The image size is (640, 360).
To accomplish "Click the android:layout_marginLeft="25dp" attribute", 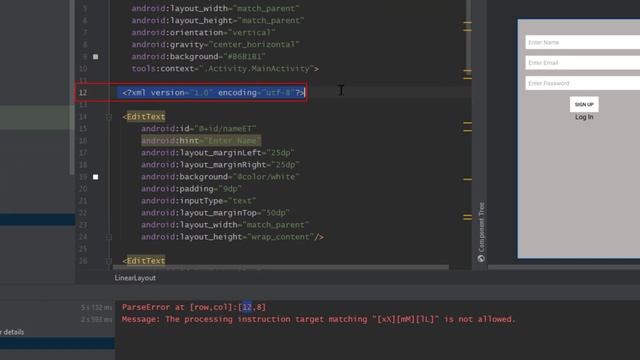I will click(218, 153).
